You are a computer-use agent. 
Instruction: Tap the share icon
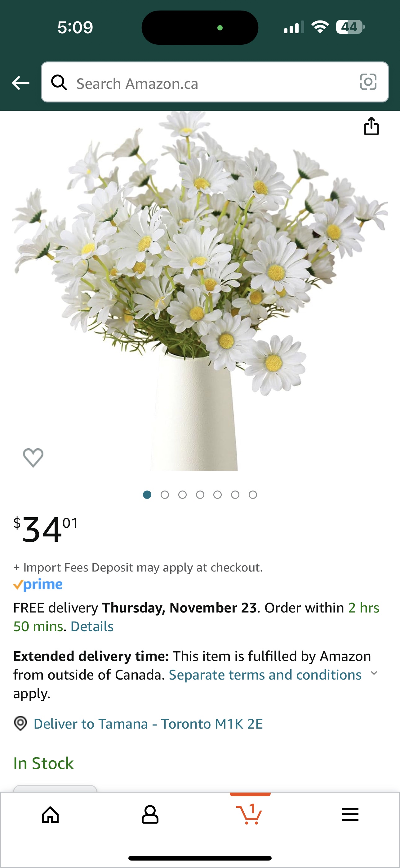click(371, 126)
